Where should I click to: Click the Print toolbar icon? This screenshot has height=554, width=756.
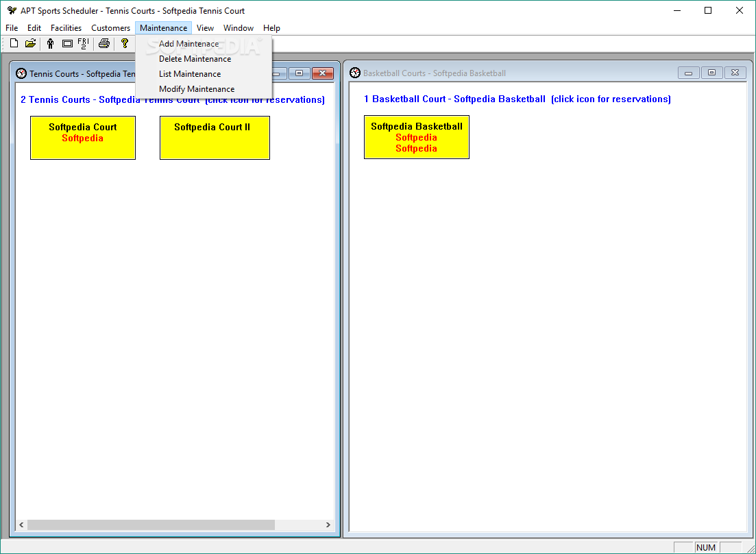[103, 43]
